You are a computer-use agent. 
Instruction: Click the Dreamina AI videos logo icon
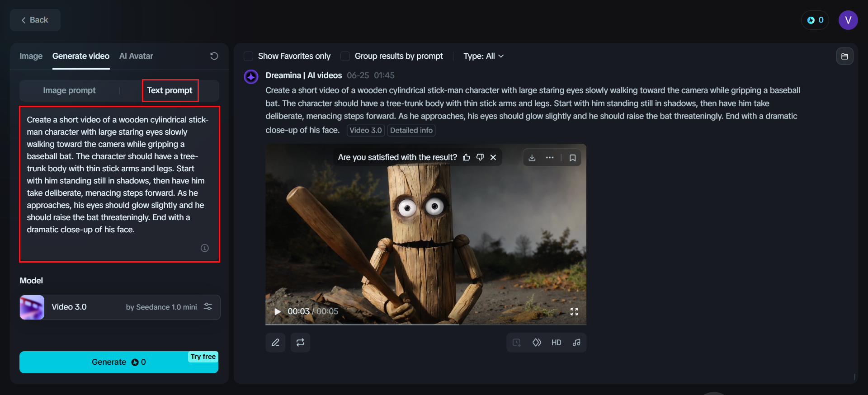[251, 76]
